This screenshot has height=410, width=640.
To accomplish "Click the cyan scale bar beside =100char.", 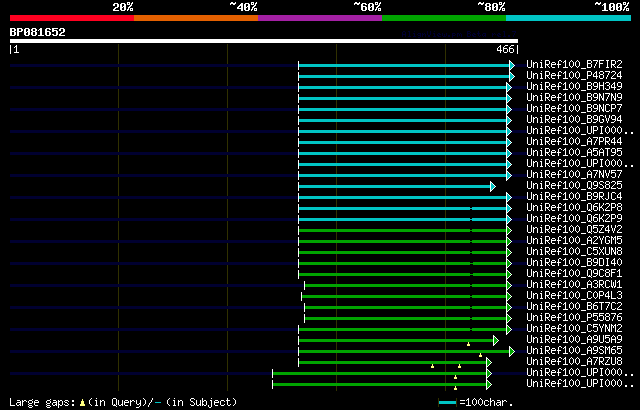I will tap(447, 403).
